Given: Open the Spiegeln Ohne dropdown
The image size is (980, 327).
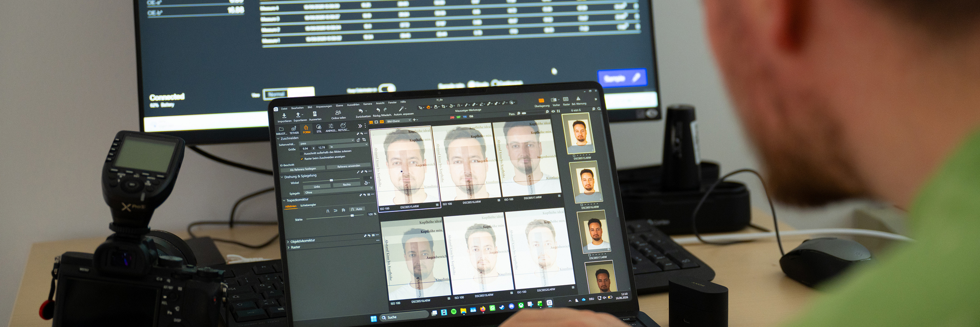Looking at the screenshot, I should tap(339, 190).
